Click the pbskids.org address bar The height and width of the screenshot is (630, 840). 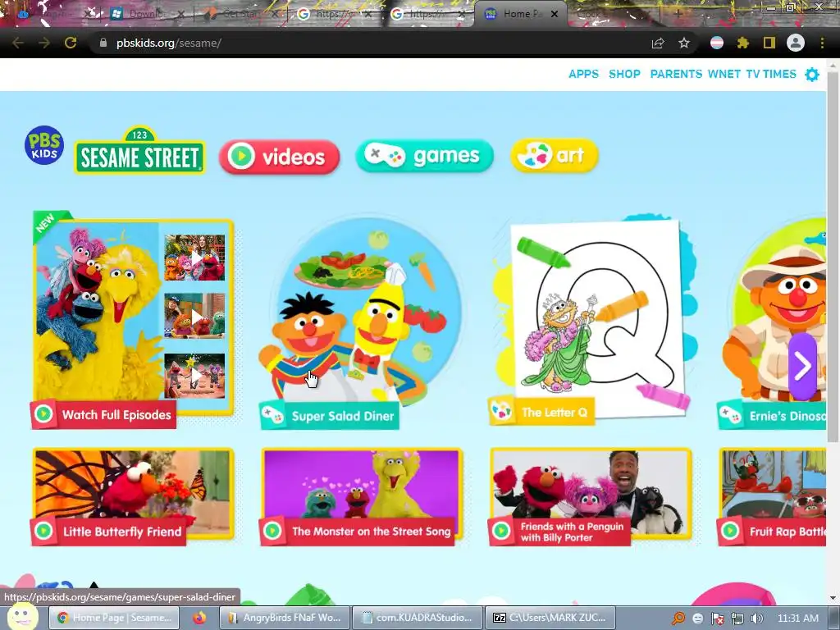[x=370, y=43]
